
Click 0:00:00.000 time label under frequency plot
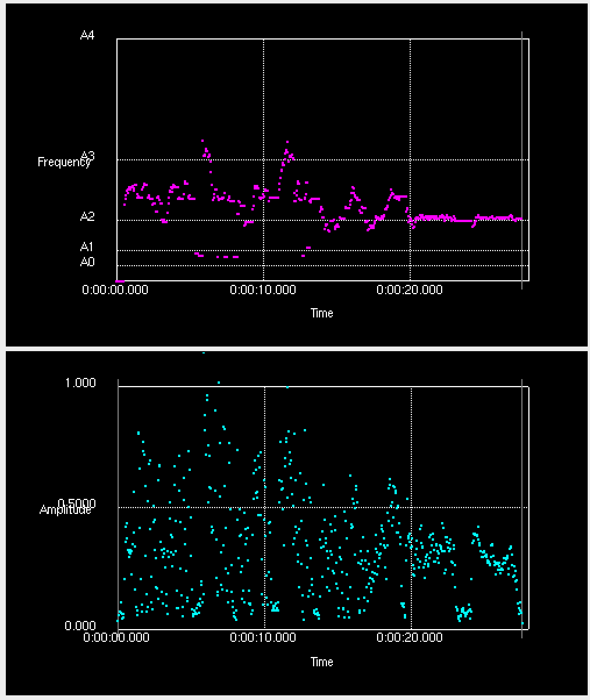coord(116,290)
